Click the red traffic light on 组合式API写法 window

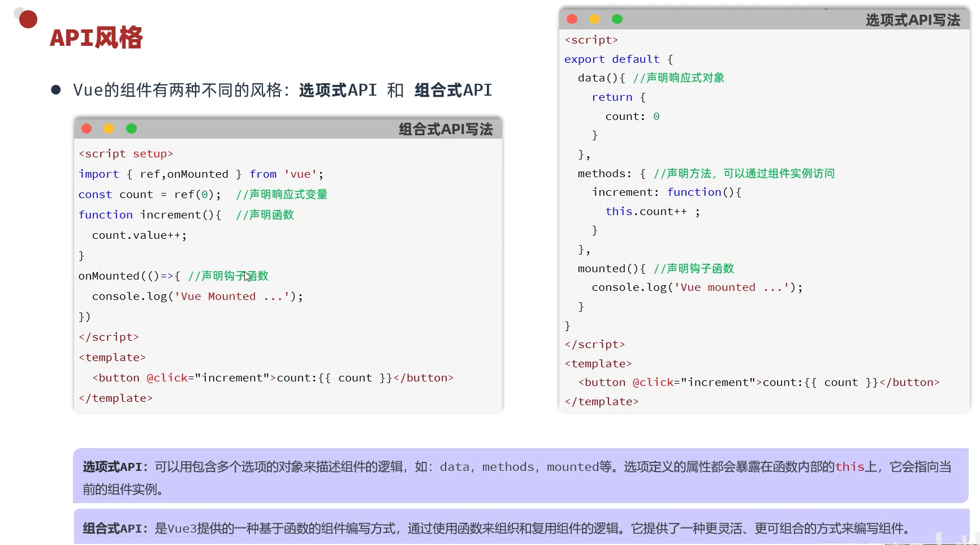tap(86, 128)
